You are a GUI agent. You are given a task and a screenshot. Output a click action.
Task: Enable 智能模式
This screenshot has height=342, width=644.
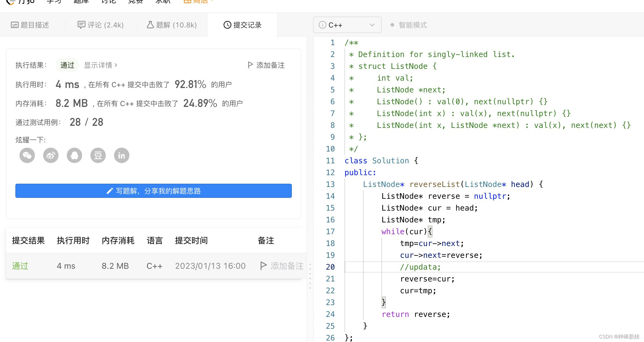click(412, 25)
